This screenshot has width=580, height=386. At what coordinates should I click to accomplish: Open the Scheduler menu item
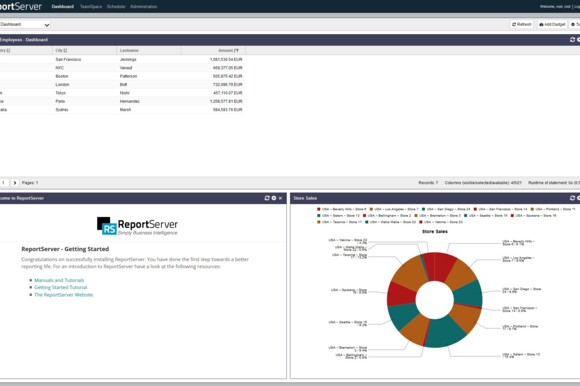116,7
